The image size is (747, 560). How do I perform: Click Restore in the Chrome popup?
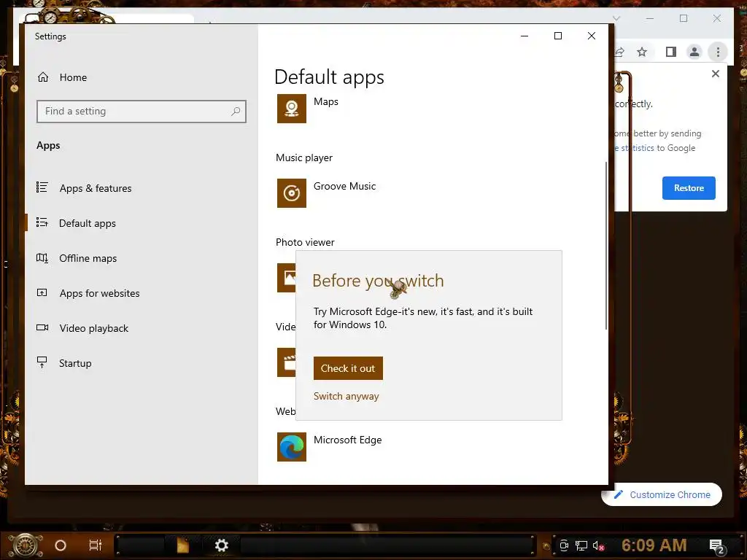click(689, 188)
